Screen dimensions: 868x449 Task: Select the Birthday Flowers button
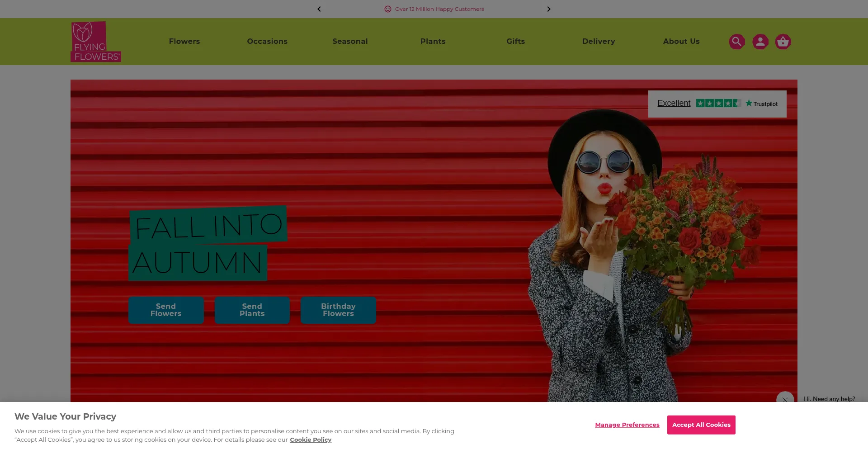[x=338, y=310]
